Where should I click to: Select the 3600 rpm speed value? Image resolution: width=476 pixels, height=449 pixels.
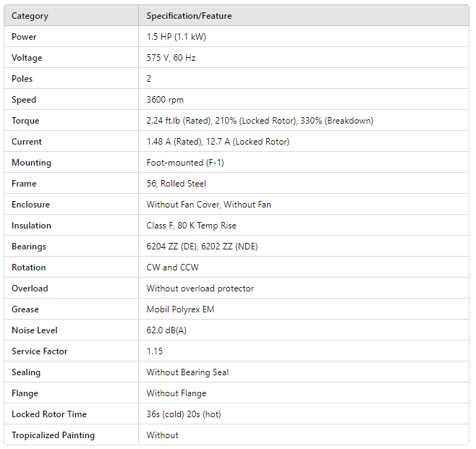pyautogui.click(x=163, y=100)
